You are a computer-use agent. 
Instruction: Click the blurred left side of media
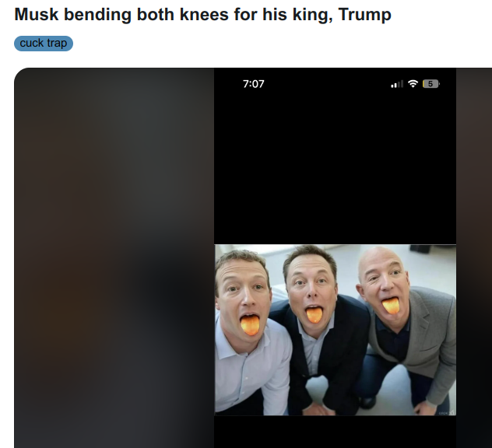pyautogui.click(x=114, y=257)
